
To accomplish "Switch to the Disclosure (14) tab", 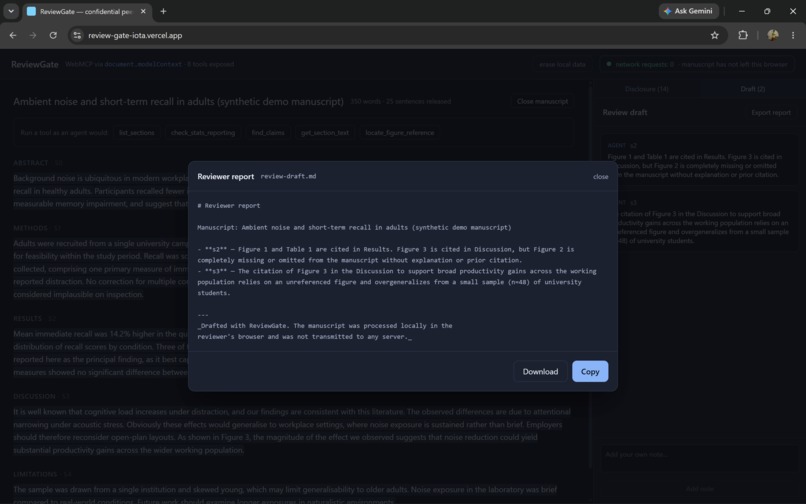I will (647, 89).
